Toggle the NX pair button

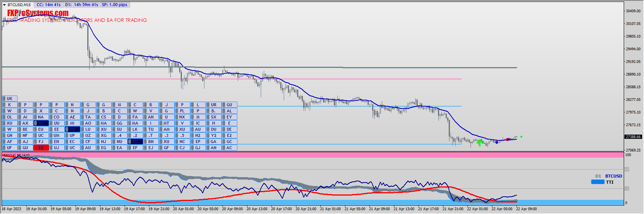pyautogui.click(x=182, y=117)
